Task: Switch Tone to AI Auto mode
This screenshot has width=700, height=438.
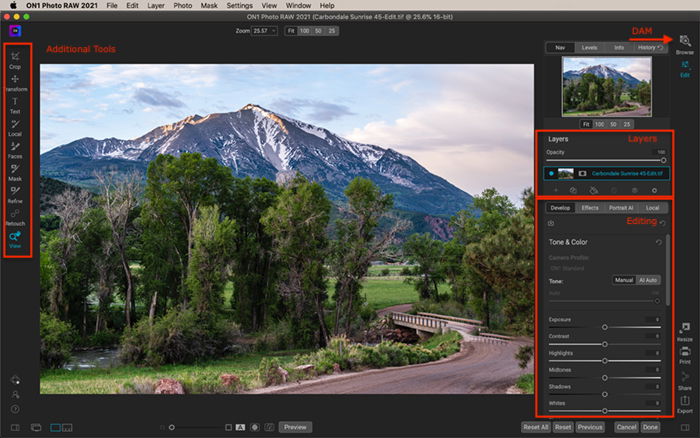Action: point(648,280)
